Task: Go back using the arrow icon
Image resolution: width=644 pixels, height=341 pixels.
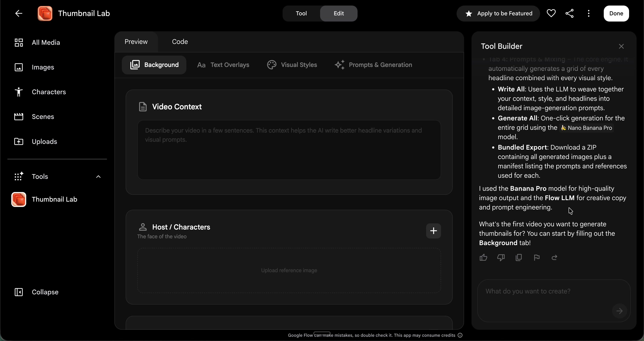Action: coord(19,13)
